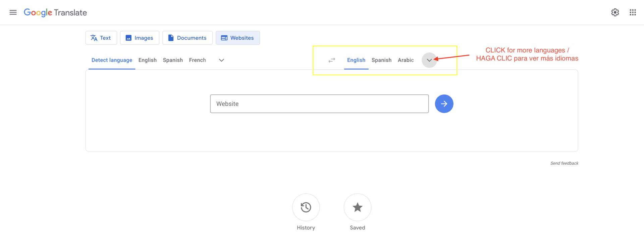This screenshot has width=644, height=243.
Task: Choose Detect language as source
Action: tap(112, 60)
